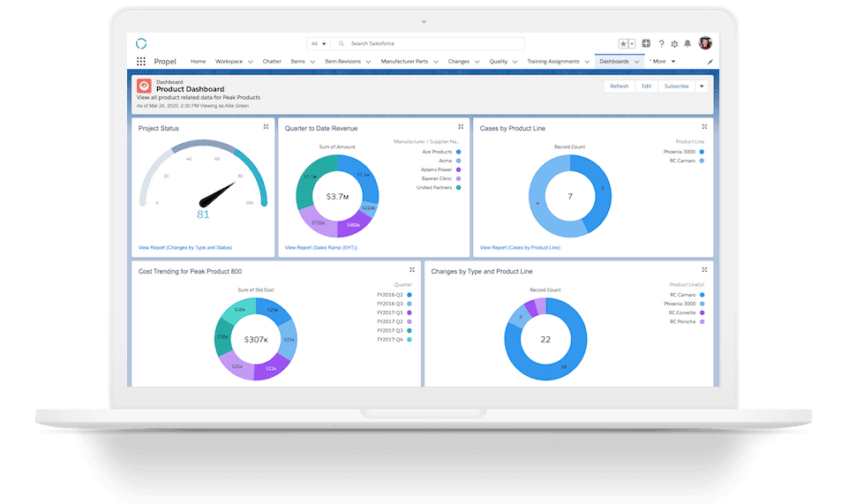Open the App Launcher grid icon
849x504 pixels.
click(141, 62)
